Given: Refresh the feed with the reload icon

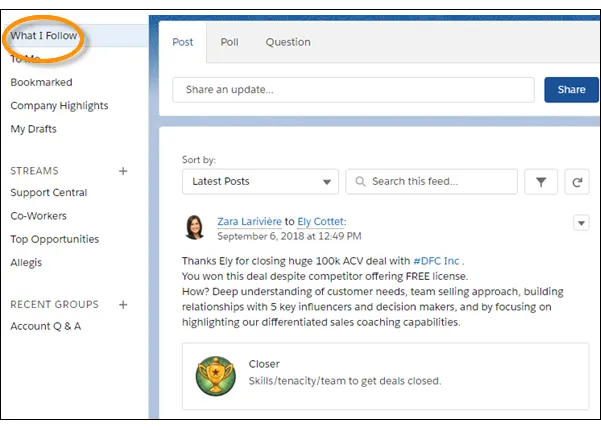Looking at the screenshot, I should [x=577, y=182].
